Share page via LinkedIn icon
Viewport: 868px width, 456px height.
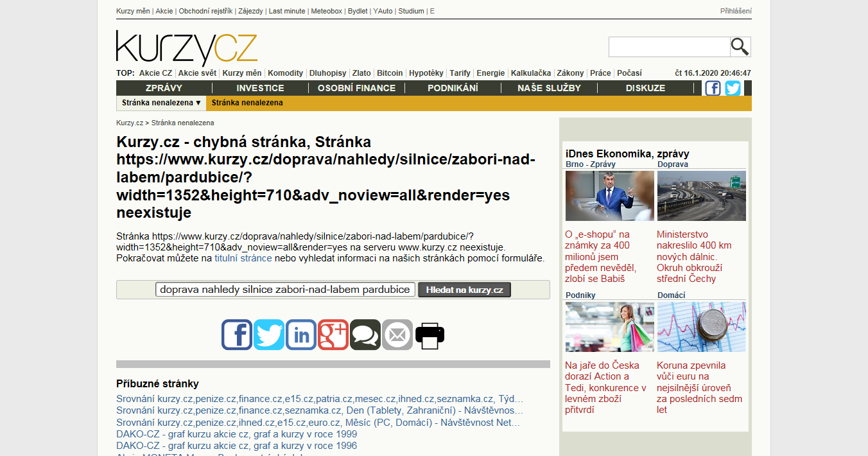point(301,335)
